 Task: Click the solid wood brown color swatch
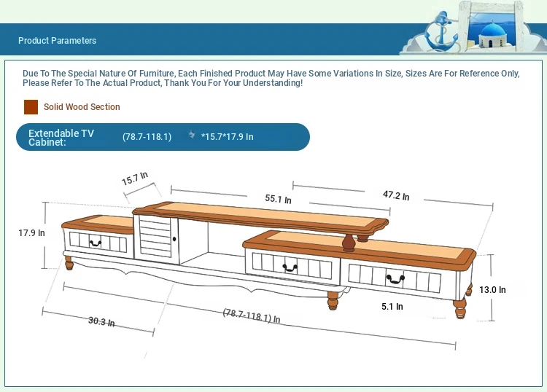tap(31, 107)
